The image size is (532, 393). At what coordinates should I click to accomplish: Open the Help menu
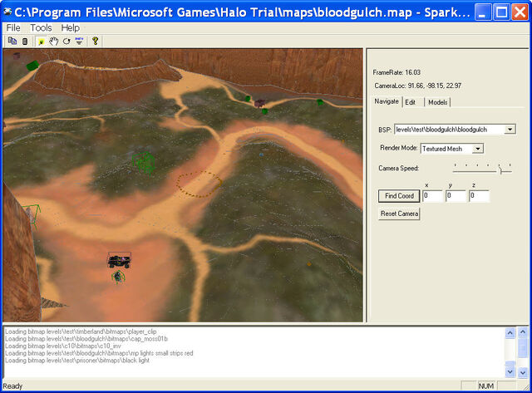click(x=70, y=27)
